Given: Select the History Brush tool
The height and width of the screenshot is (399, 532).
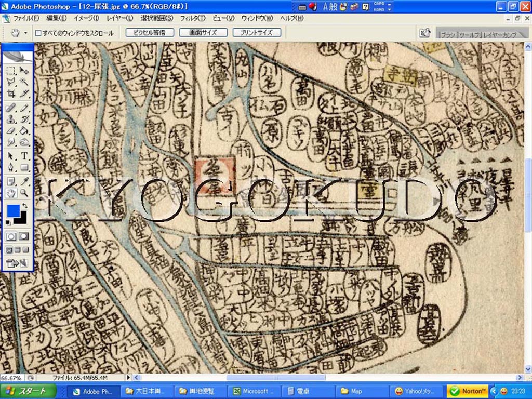Looking at the screenshot, I should tap(24, 119).
